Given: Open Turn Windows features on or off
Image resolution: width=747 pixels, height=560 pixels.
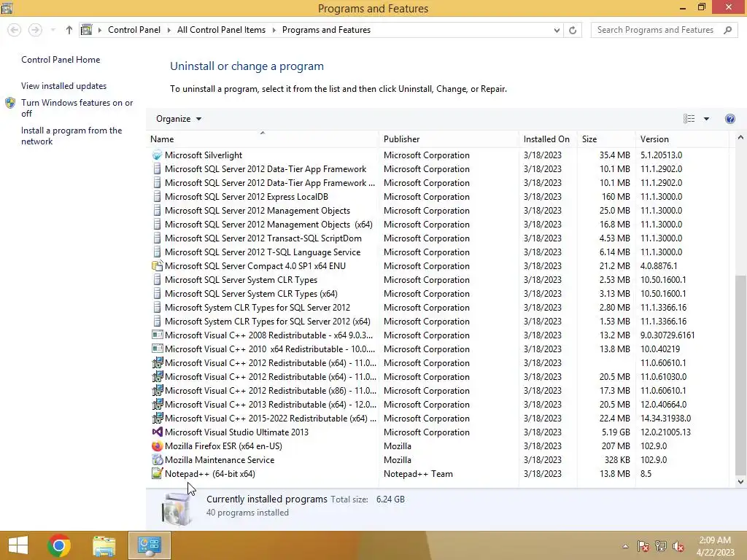Looking at the screenshot, I should [x=77, y=108].
